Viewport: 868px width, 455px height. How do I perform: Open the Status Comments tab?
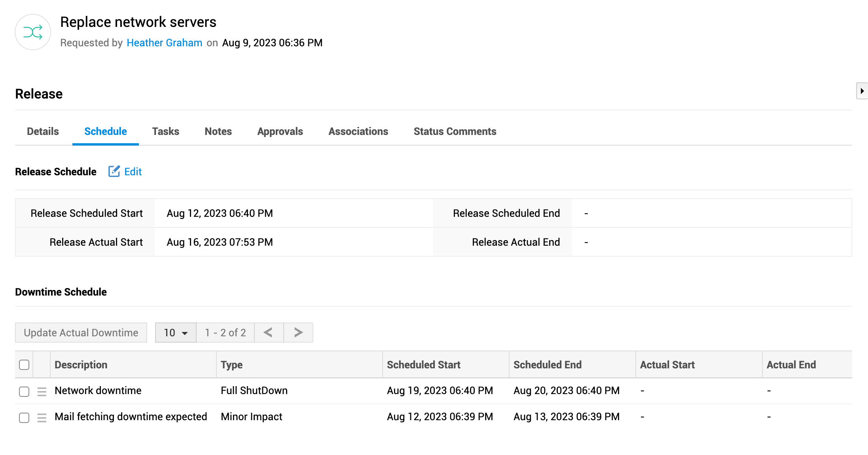pos(455,131)
